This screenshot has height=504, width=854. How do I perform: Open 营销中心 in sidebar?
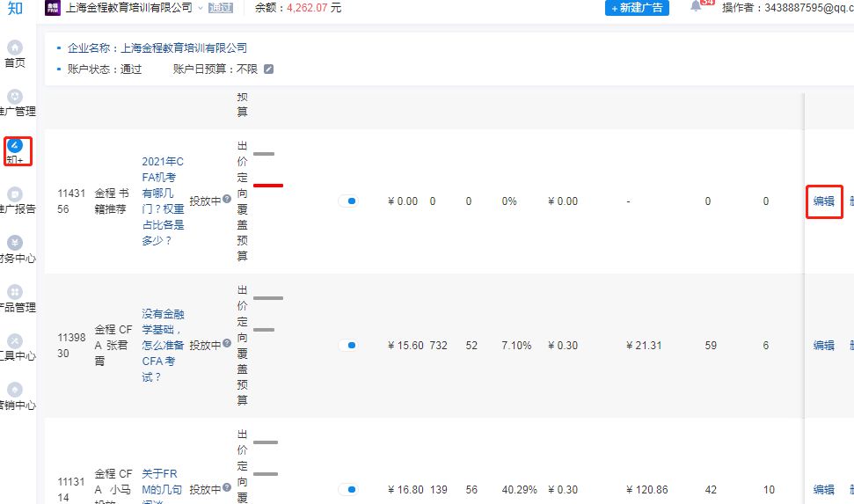pos(17,397)
